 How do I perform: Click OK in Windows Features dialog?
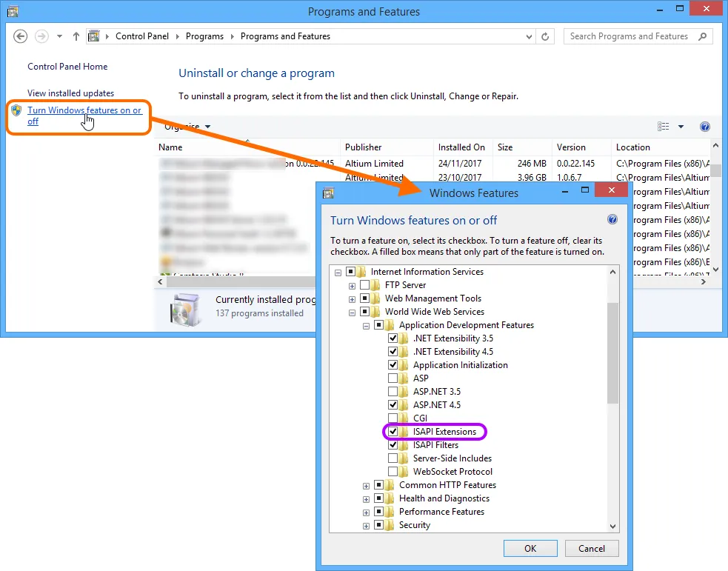point(530,548)
